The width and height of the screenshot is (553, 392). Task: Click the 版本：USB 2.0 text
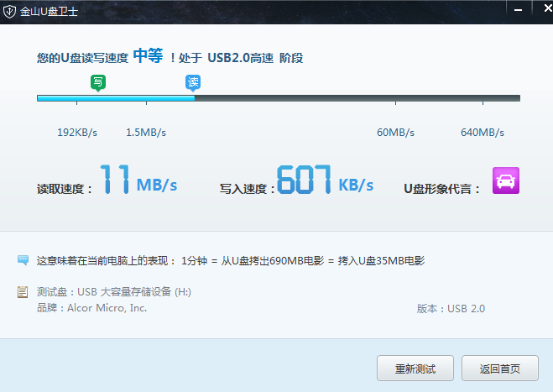451,309
